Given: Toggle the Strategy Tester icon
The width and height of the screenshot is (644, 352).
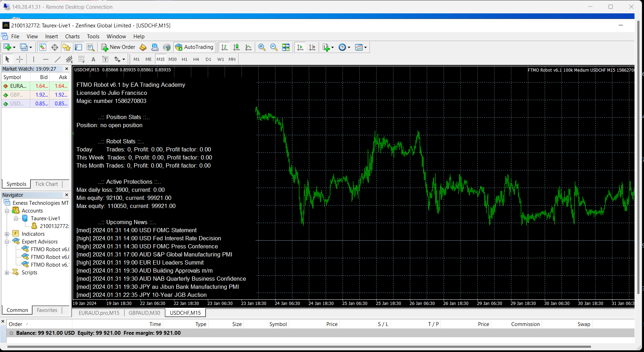Looking at the screenshot, I should (x=91, y=47).
